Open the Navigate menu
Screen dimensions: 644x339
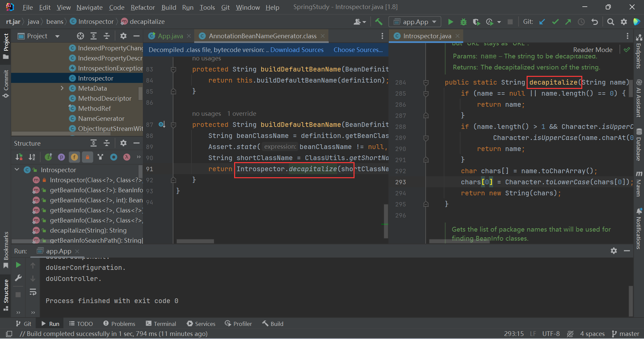pyautogui.click(x=90, y=7)
